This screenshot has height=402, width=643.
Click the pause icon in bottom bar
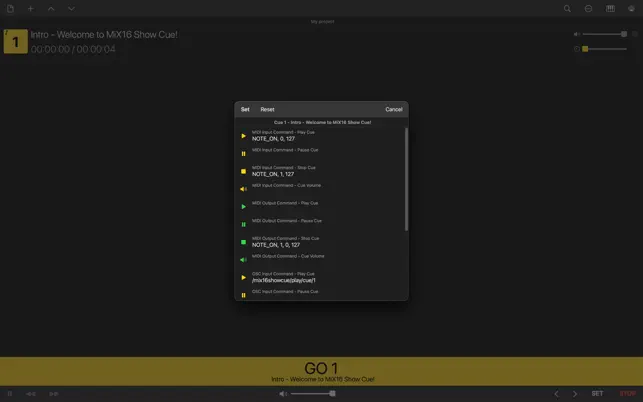(x=10, y=393)
